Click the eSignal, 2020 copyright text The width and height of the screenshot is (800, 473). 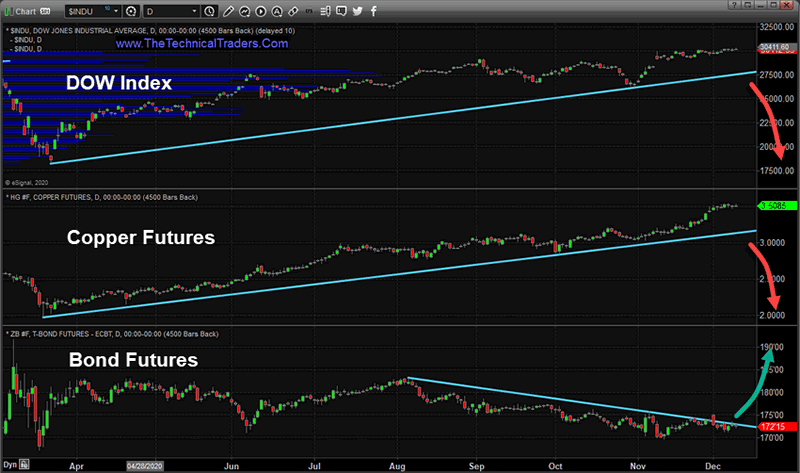click(x=27, y=182)
